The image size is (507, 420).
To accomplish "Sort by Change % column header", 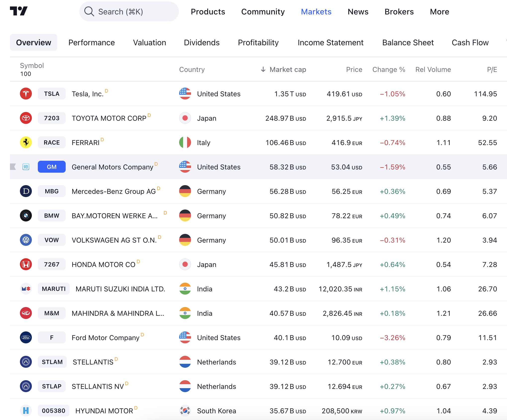I will [389, 70].
